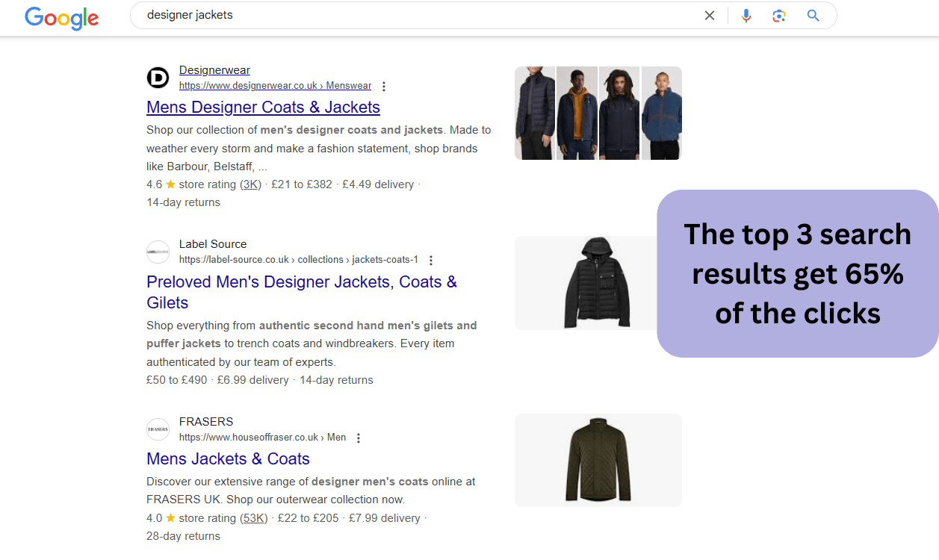Viewport: 939px width, 560px height.
Task: Click the '£50 to £490' price range text
Action: pos(177,380)
